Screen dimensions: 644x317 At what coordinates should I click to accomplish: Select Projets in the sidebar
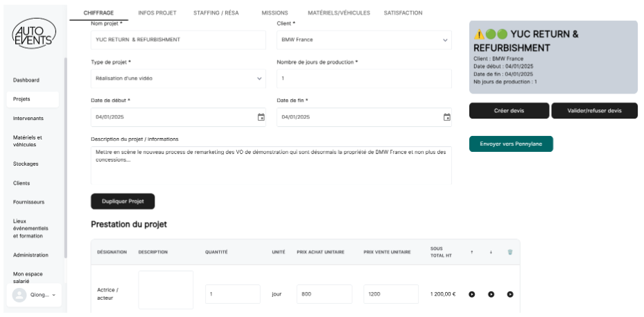33,99
